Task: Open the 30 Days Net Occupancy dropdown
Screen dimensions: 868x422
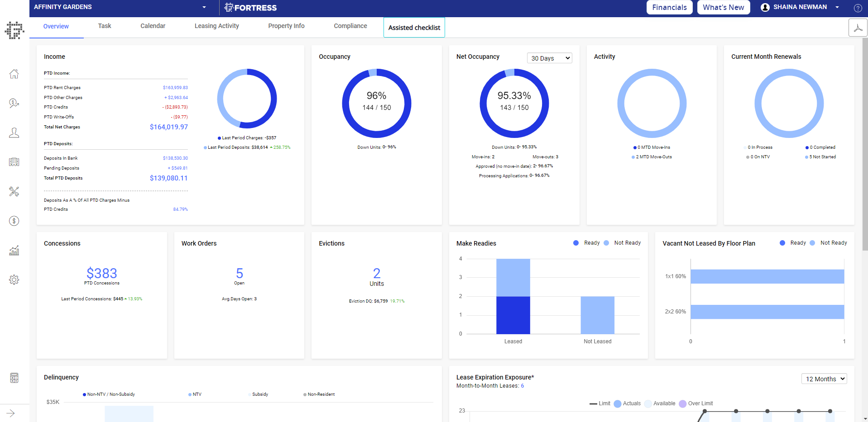Action: [550, 58]
